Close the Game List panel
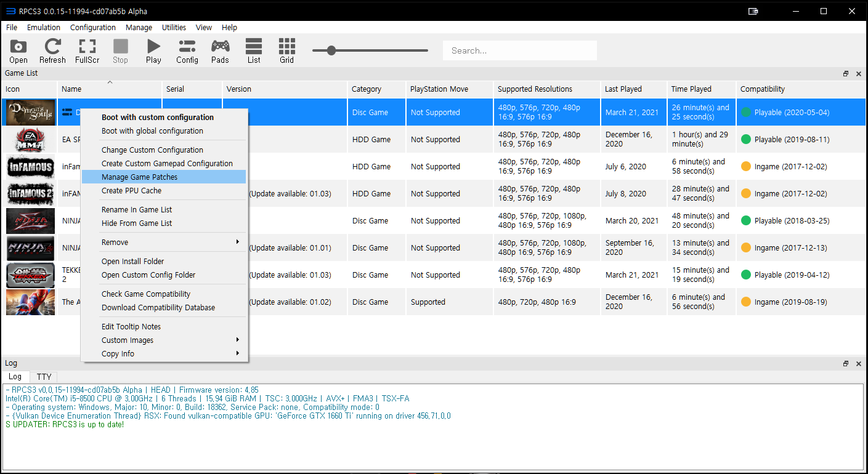The height and width of the screenshot is (474, 868). [x=859, y=73]
